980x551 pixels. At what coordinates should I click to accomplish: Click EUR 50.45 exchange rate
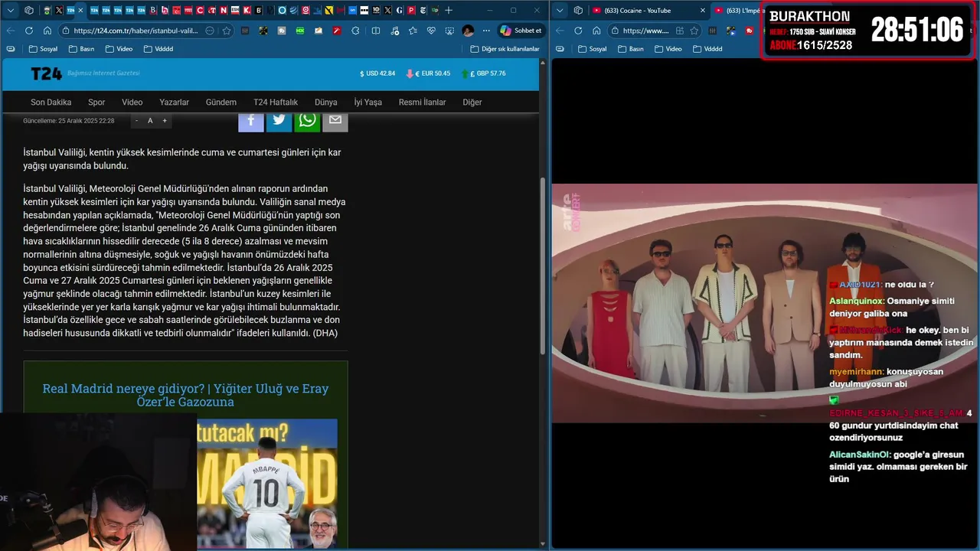coord(428,73)
